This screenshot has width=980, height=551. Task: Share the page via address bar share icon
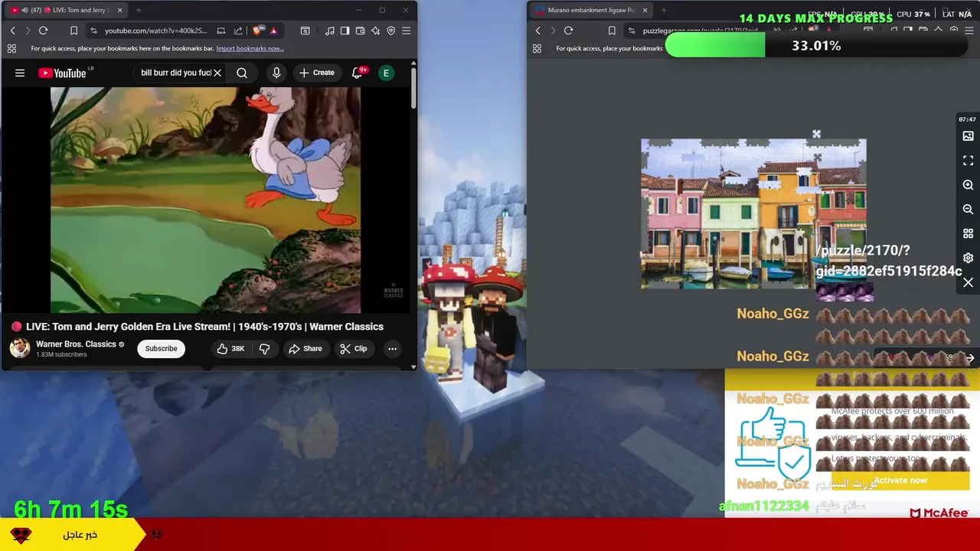[x=238, y=31]
